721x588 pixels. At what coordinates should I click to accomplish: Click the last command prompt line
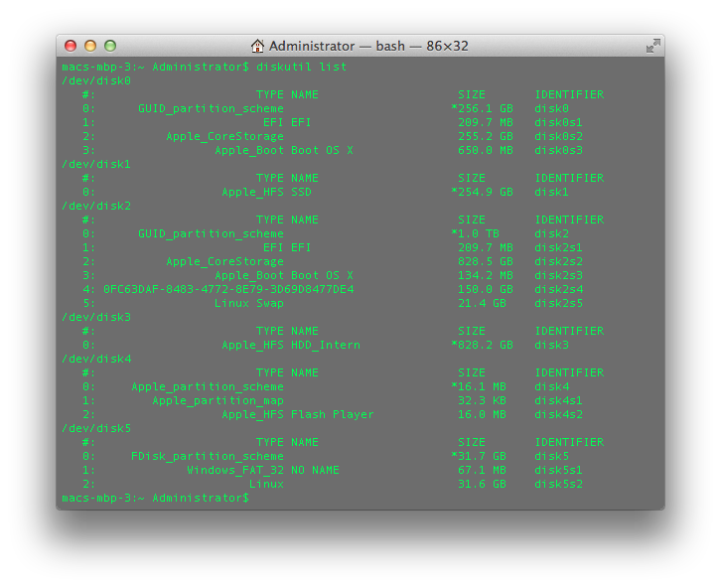click(x=154, y=498)
